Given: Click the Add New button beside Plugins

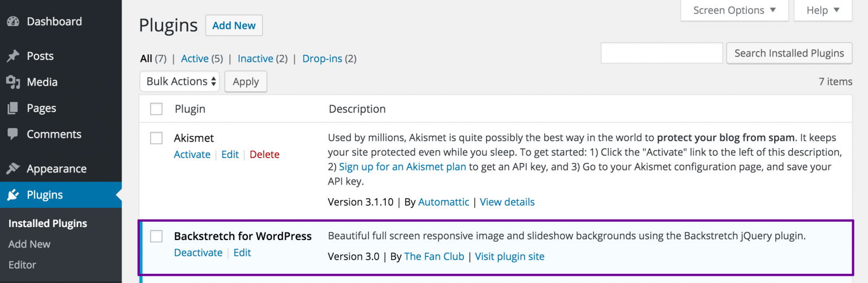Looking at the screenshot, I should pyautogui.click(x=234, y=26).
